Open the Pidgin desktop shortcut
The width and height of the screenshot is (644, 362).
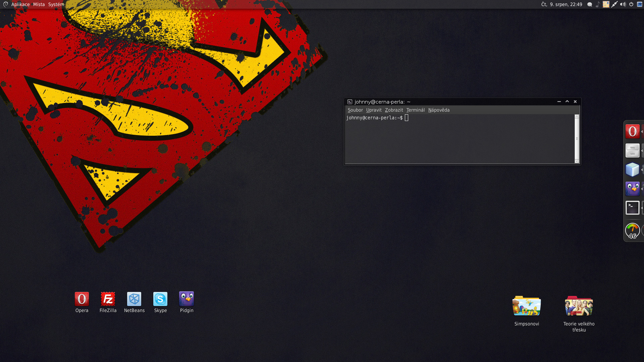pos(186,302)
